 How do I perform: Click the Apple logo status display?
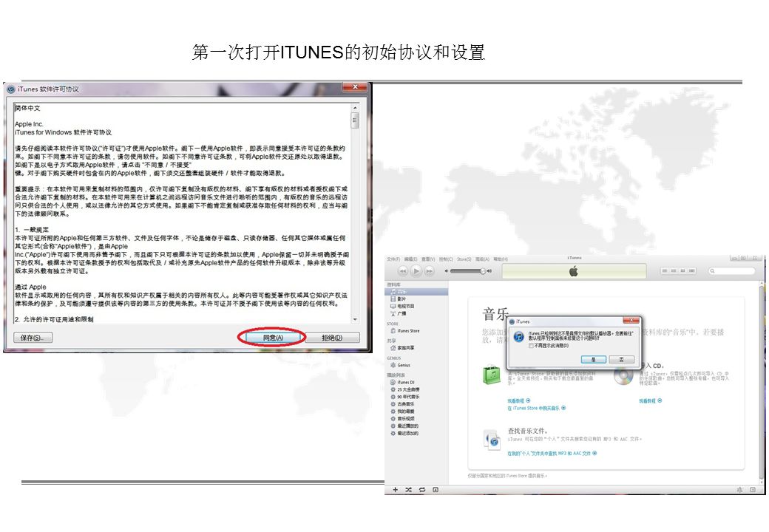[x=574, y=271]
